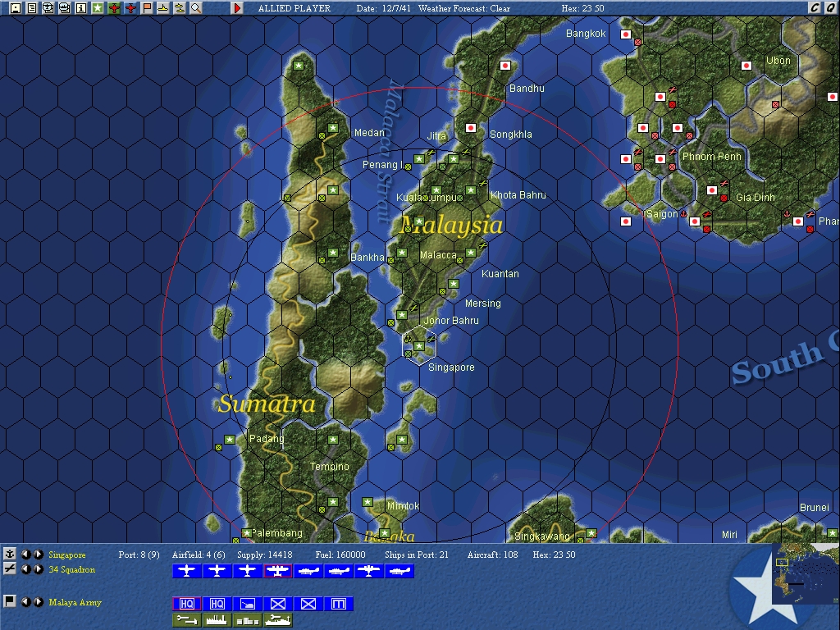Screen dimensions: 840x630
Task: Select previous air unit before 34 Squadron
Action: [x=25, y=569]
